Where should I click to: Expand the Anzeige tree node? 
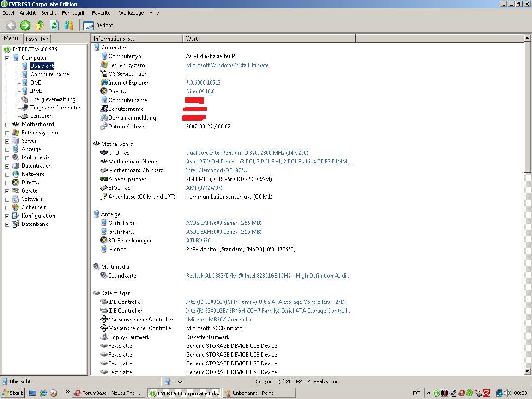pyautogui.click(x=7, y=150)
